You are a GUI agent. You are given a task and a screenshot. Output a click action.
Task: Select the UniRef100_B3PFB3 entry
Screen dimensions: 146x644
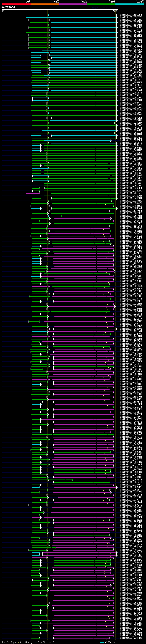(x=131, y=211)
